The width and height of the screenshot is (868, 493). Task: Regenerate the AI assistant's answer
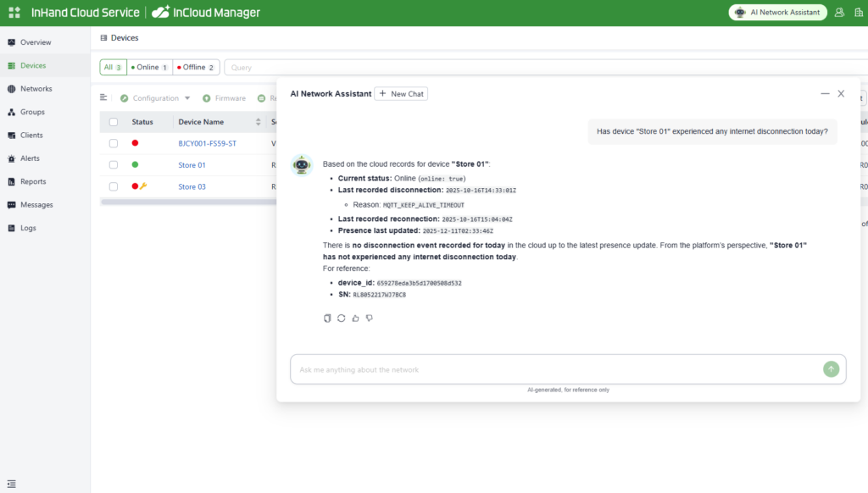tap(341, 319)
